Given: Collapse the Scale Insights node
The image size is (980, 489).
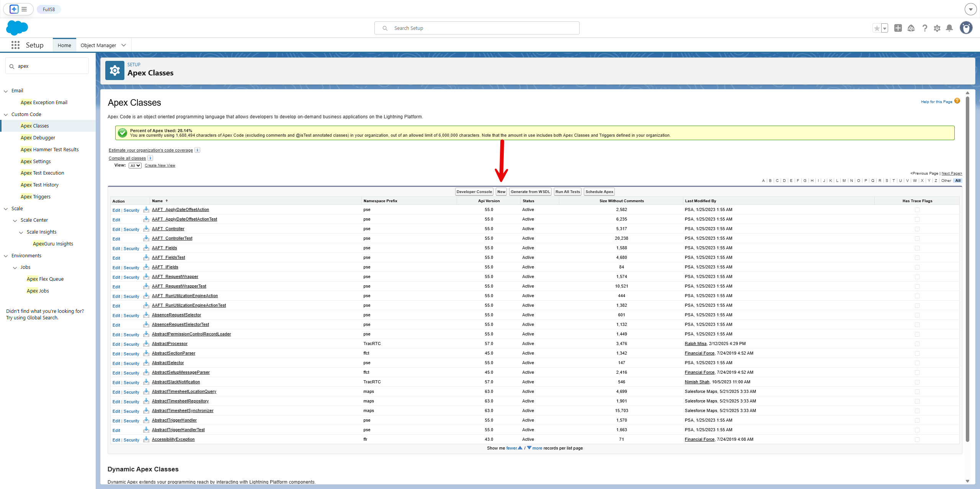Looking at the screenshot, I should (x=21, y=232).
